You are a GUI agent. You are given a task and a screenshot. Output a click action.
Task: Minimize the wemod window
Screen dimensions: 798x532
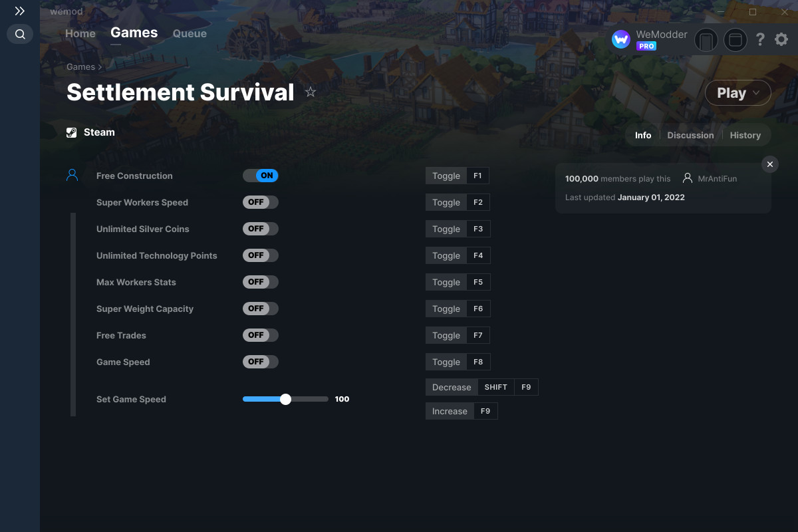pyautogui.click(x=722, y=11)
